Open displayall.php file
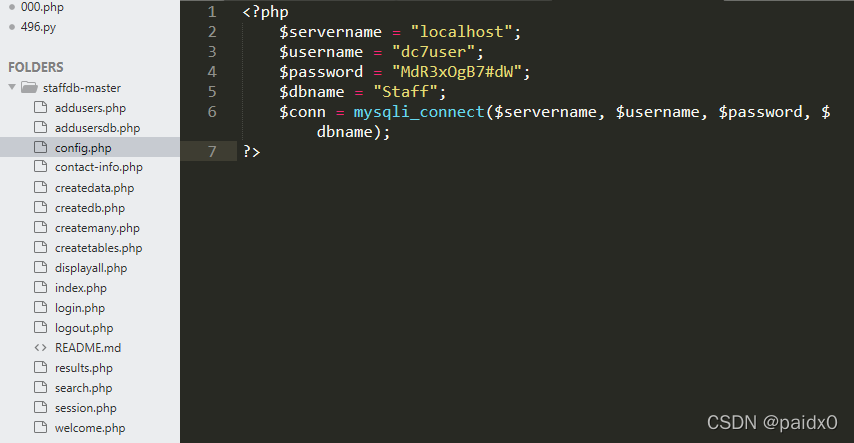 click(91, 268)
